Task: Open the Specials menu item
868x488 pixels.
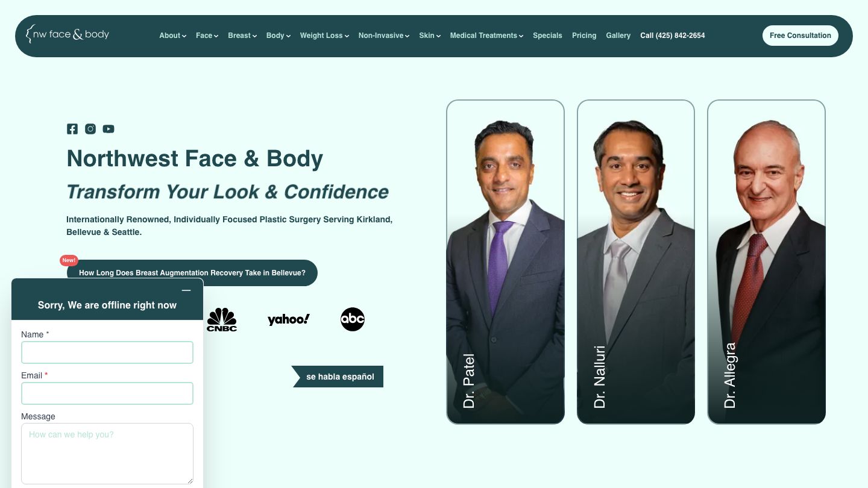Action: pos(547,36)
